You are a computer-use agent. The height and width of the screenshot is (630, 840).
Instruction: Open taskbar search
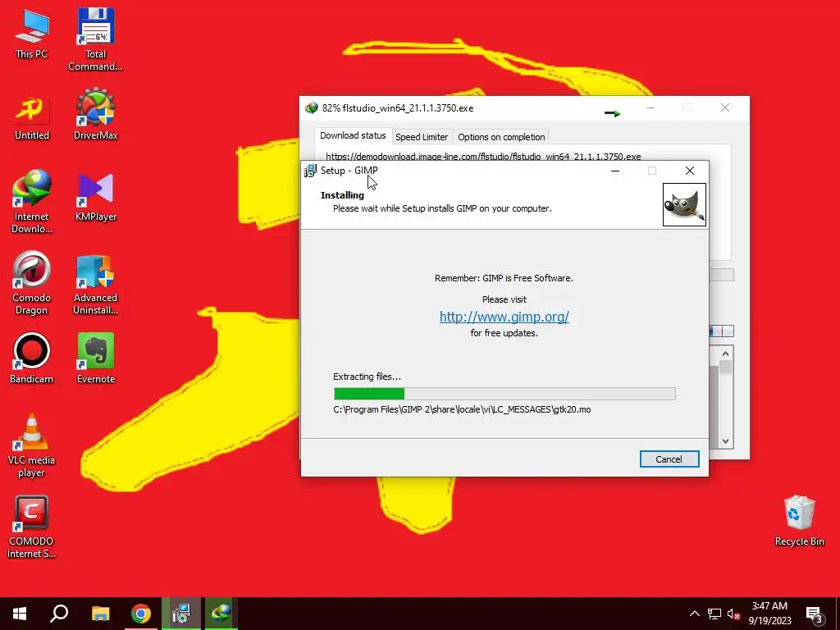pos(59,614)
